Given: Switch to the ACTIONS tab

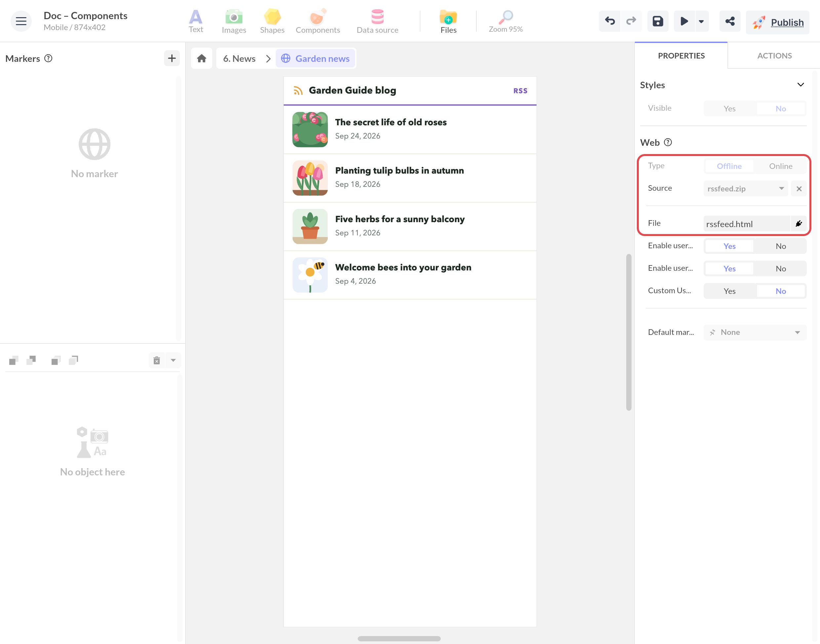Looking at the screenshot, I should click(774, 56).
